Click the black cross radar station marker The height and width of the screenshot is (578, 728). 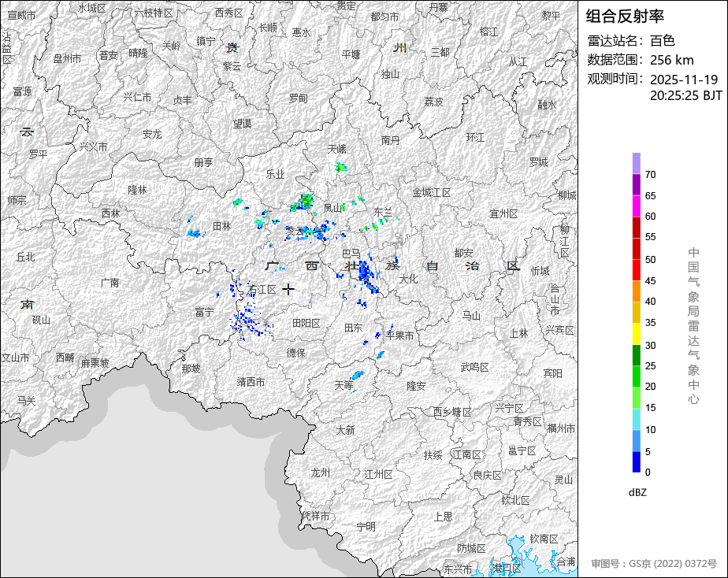click(288, 289)
